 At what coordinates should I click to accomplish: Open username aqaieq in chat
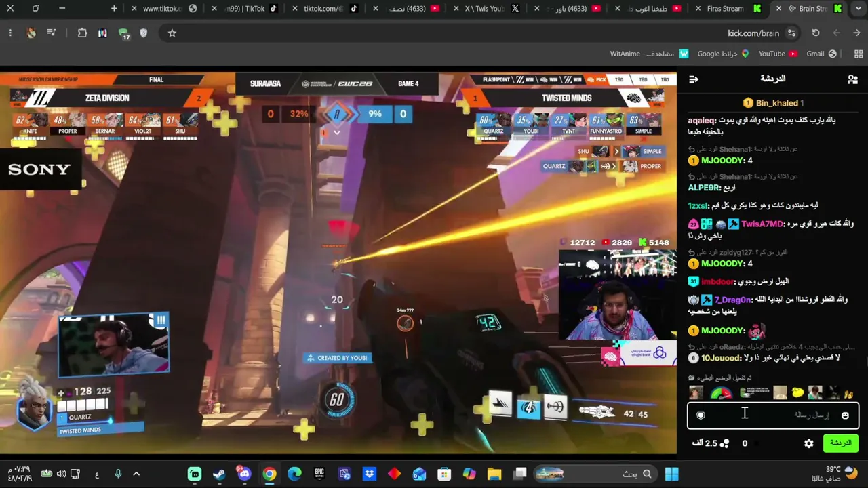702,120
